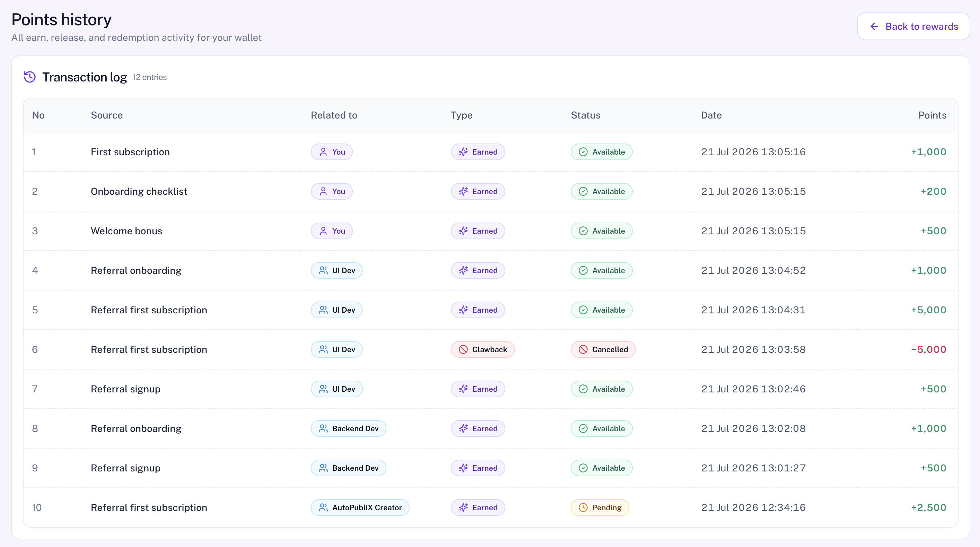Click "Referral onboarding" in row 8
The image size is (980, 547).
pos(136,428)
